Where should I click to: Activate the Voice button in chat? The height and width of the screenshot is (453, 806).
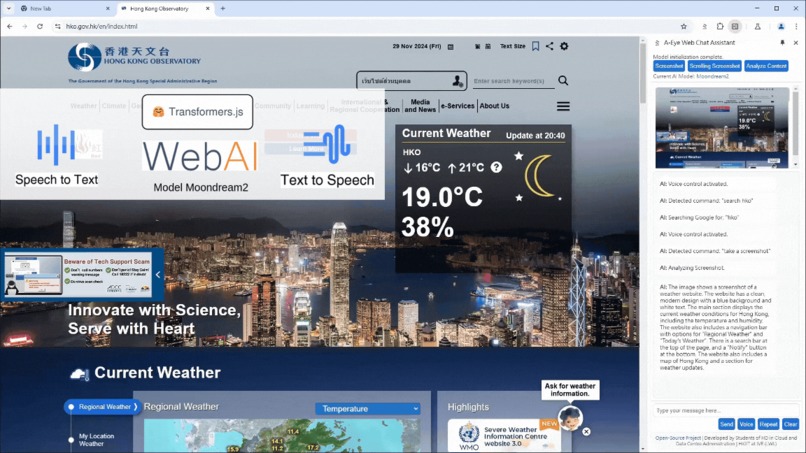pyautogui.click(x=746, y=424)
